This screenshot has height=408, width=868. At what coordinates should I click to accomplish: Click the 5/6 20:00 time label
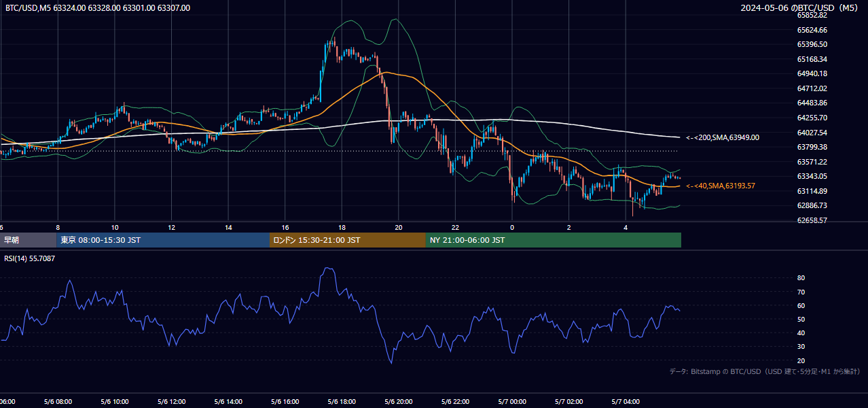click(x=399, y=402)
